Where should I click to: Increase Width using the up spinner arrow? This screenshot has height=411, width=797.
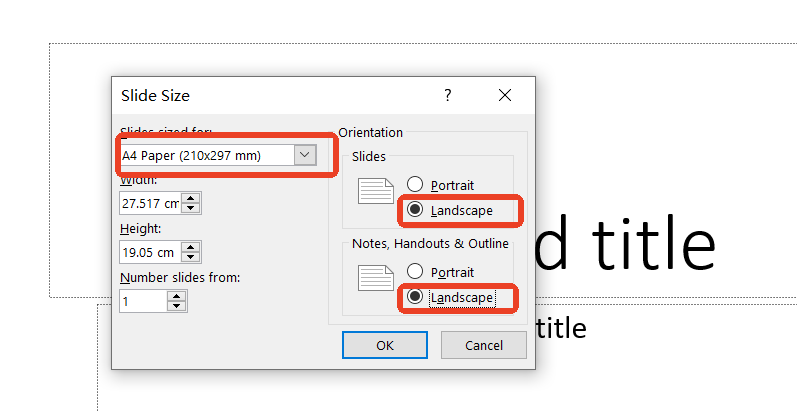point(191,198)
